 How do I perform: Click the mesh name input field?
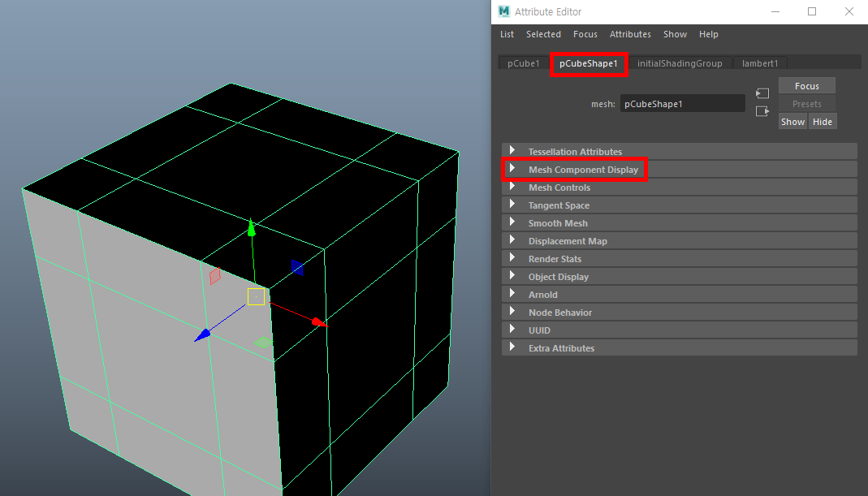click(682, 104)
